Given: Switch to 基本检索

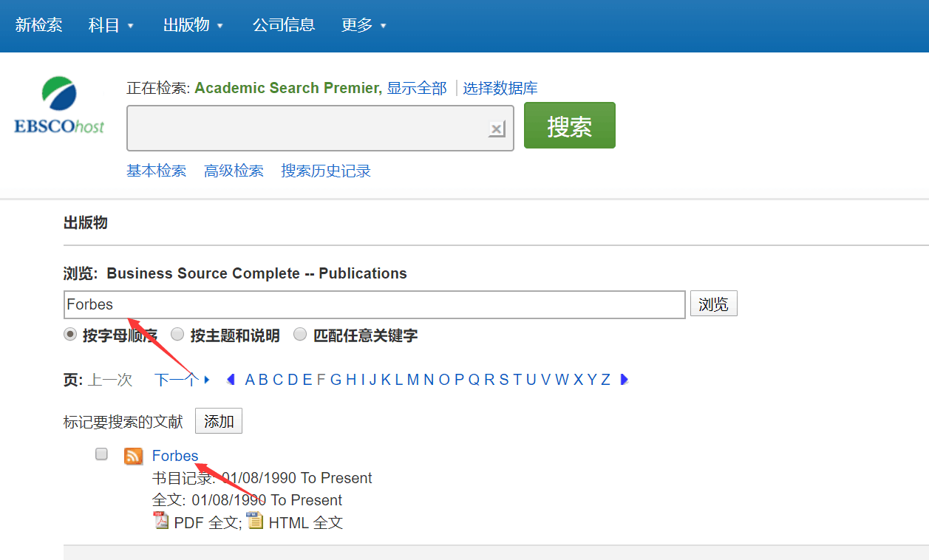Looking at the screenshot, I should pos(157,171).
